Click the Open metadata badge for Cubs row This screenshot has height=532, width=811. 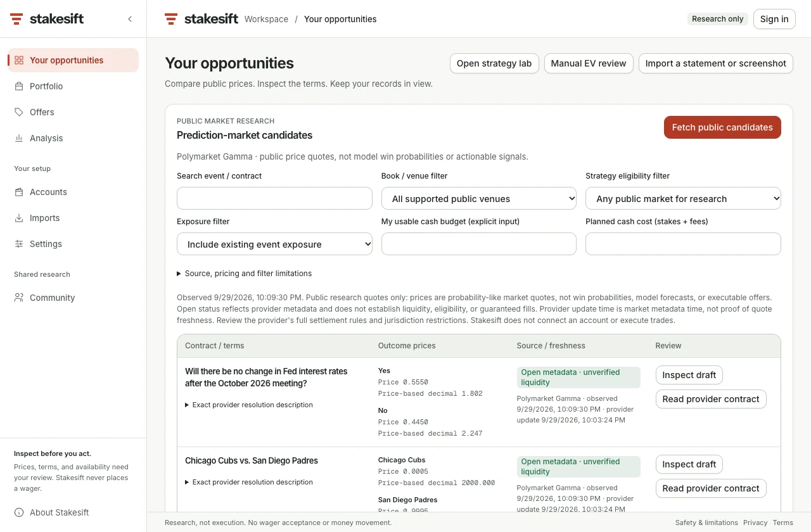(578, 467)
